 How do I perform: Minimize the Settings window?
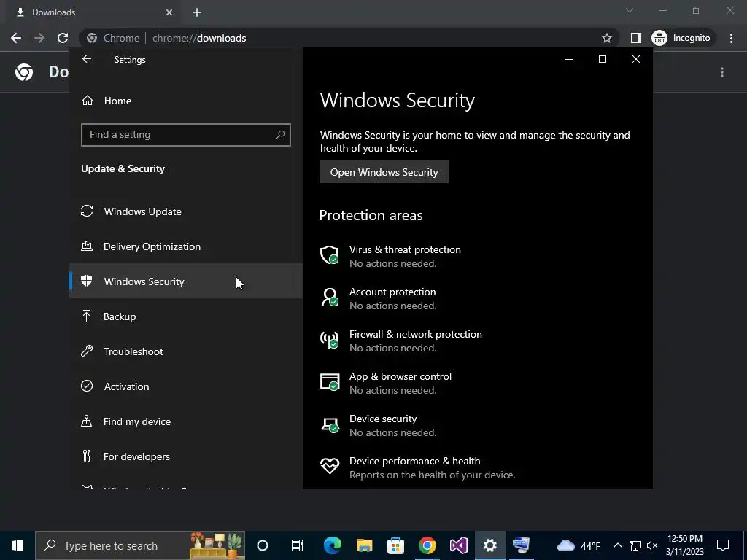(569, 59)
